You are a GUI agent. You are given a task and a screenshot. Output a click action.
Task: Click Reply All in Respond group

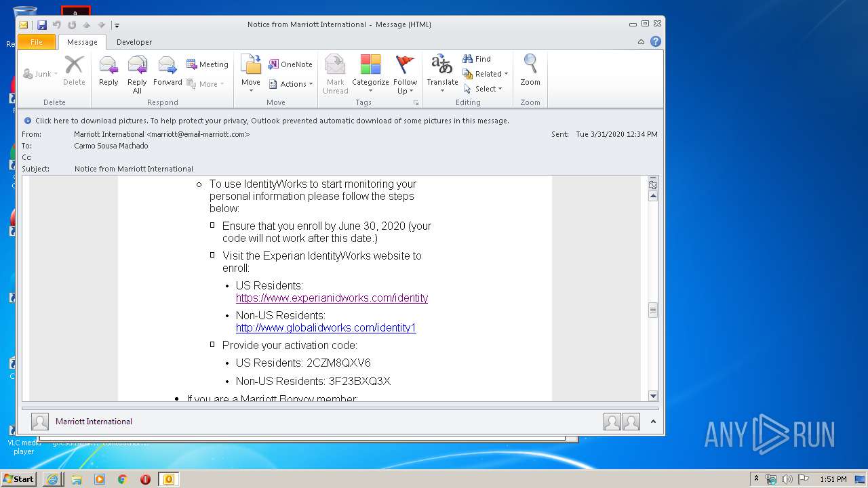[137, 74]
